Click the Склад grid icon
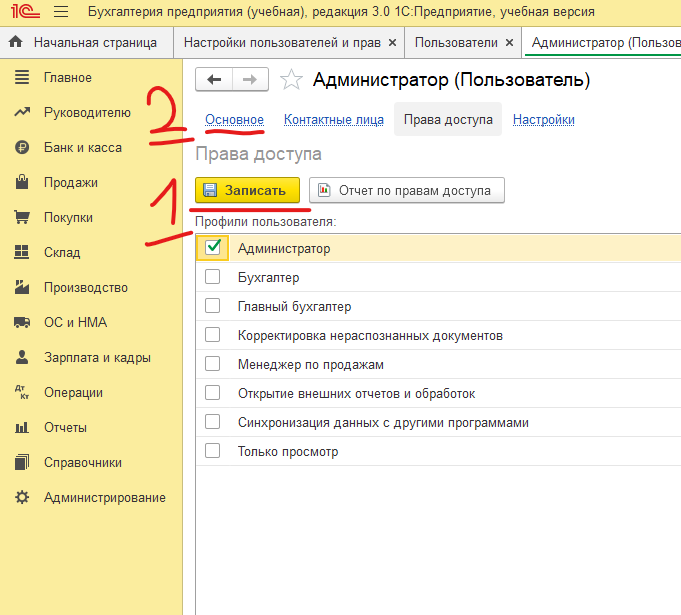 [x=22, y=252]
